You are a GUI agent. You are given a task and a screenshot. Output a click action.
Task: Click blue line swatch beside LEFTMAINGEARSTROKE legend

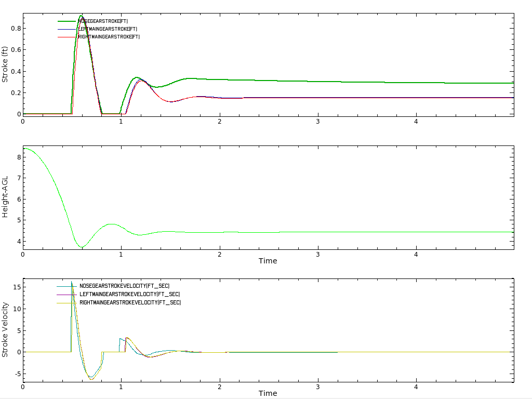coord(67,29)
